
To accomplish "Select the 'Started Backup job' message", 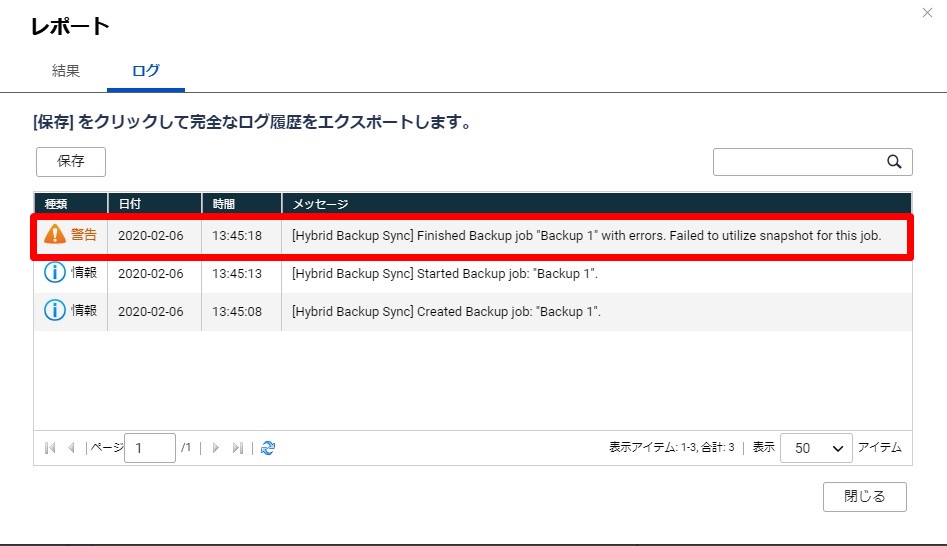I will point(445,274).
